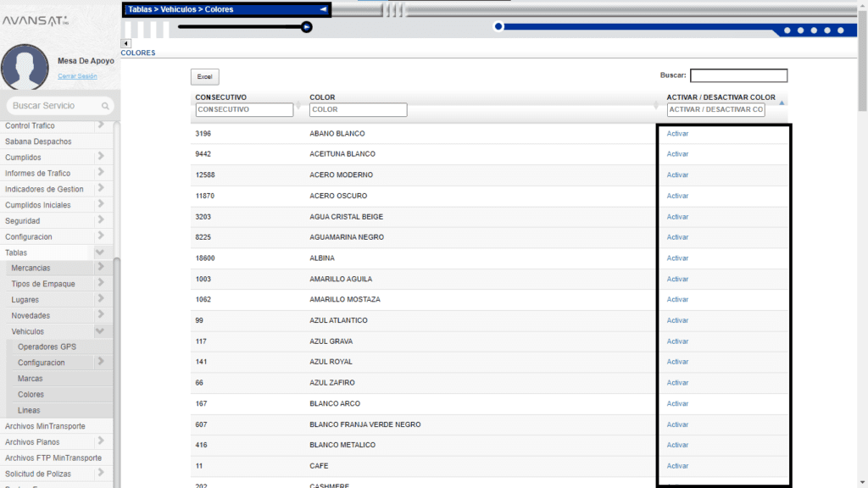The height and width of the screenshot is (488, 868).
Task: Collapse the Vehiculos submenu chevron
Action: tap(100, 331)
